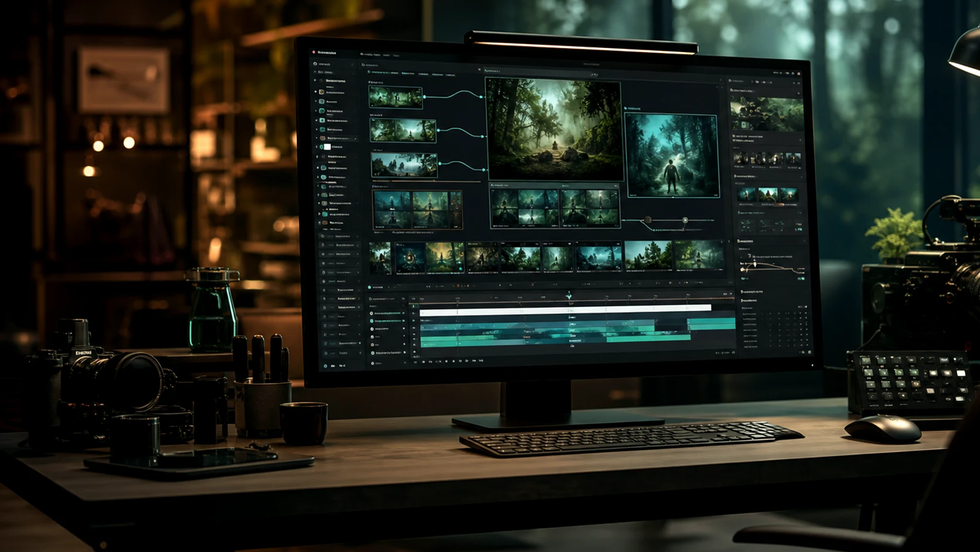This screenshot has width=980, height=552.
Task: Click the main forest path preview viewer
Action: coord(554,130)
